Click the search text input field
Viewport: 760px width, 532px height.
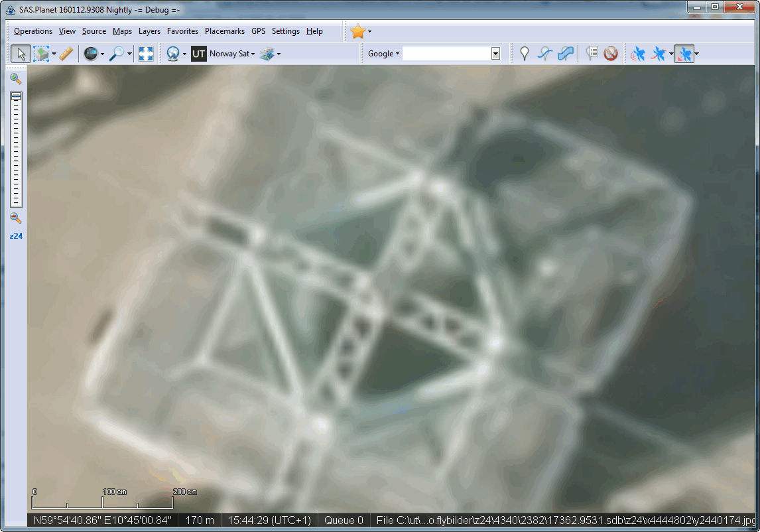pos(446,54)
